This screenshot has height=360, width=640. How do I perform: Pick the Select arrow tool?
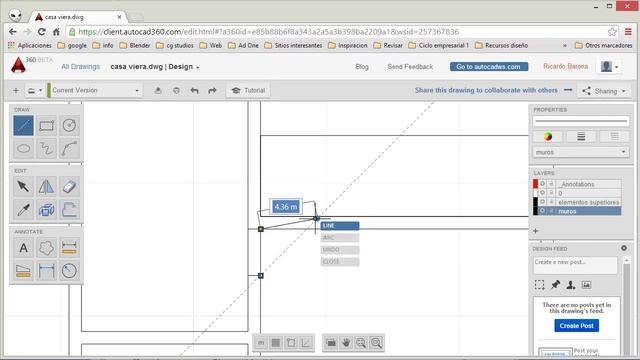(x=23, y=187)
